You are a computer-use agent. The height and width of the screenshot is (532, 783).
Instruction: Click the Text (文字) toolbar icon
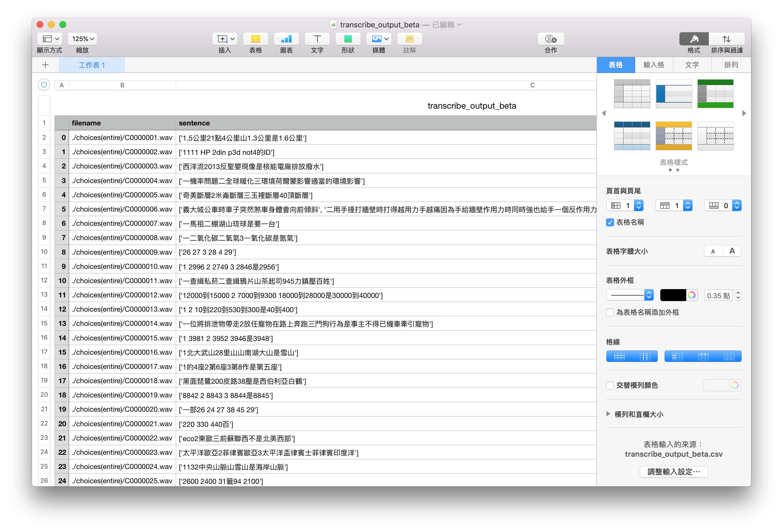coord(317,39)
